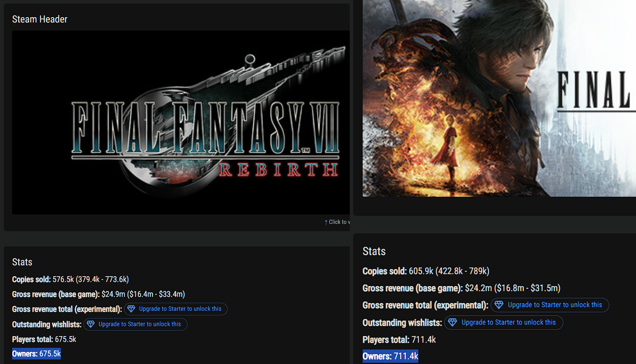The image size is (636, 364).
Task: Open the Final Fantasy VII Rebirth header image
Action: 181,123
